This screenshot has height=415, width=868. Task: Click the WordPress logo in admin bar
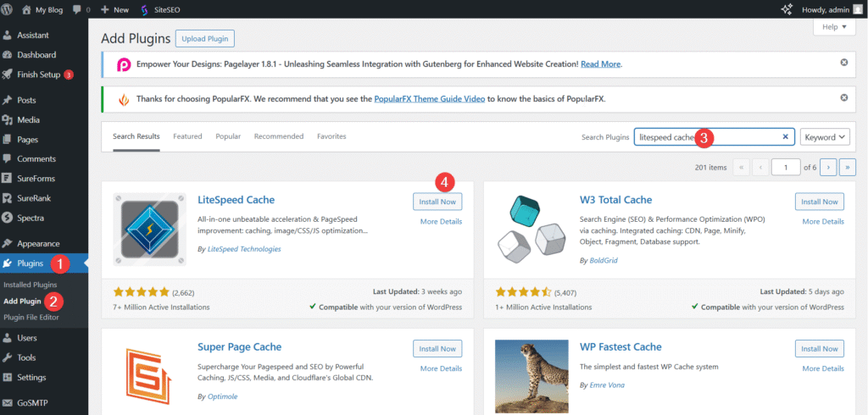(x=8, y=9)
